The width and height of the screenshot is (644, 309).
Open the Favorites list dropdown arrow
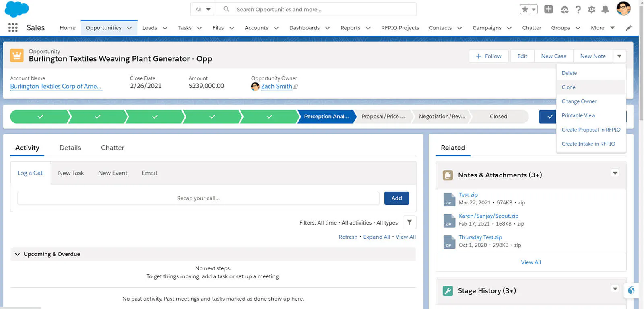[534, 9]
